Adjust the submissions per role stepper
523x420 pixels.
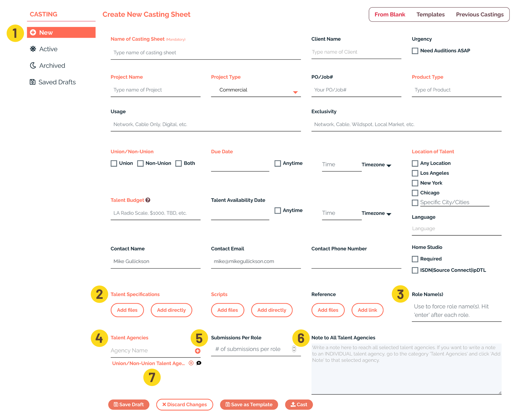[x=294, y=349]
